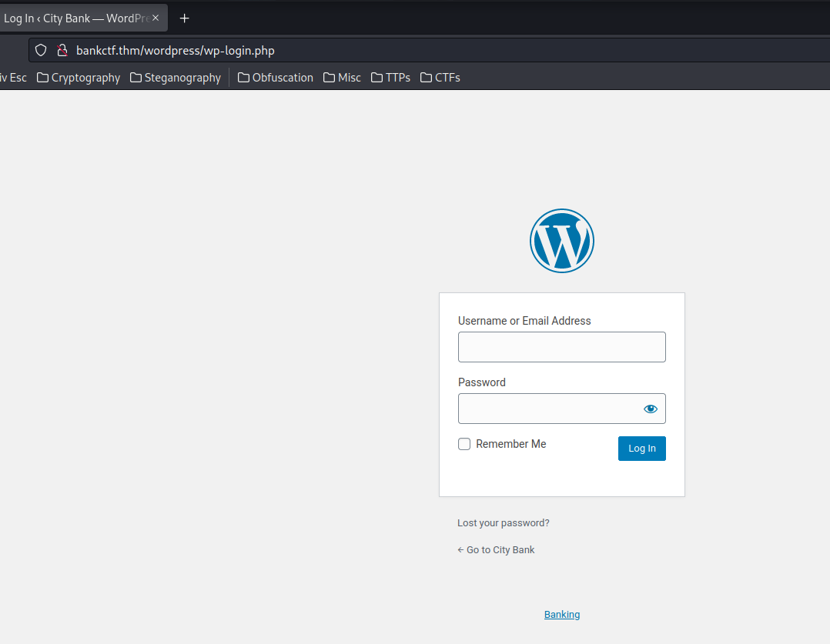Open the Steganography bookmarks folder
Screen dimensions: 830x644
pos(176,78)
